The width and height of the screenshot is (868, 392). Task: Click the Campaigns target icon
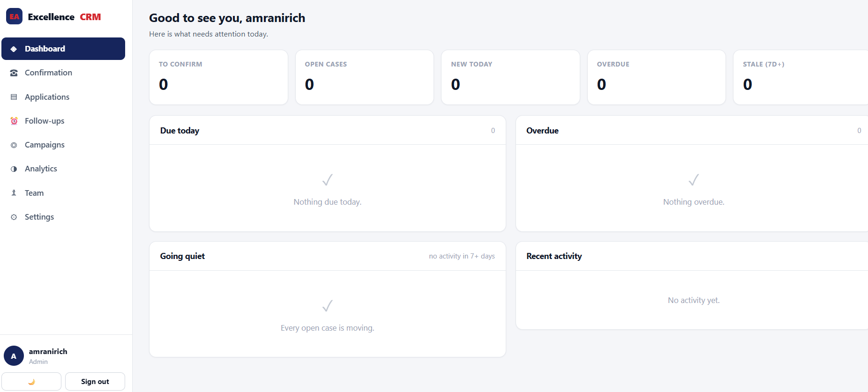coord(14,145)
